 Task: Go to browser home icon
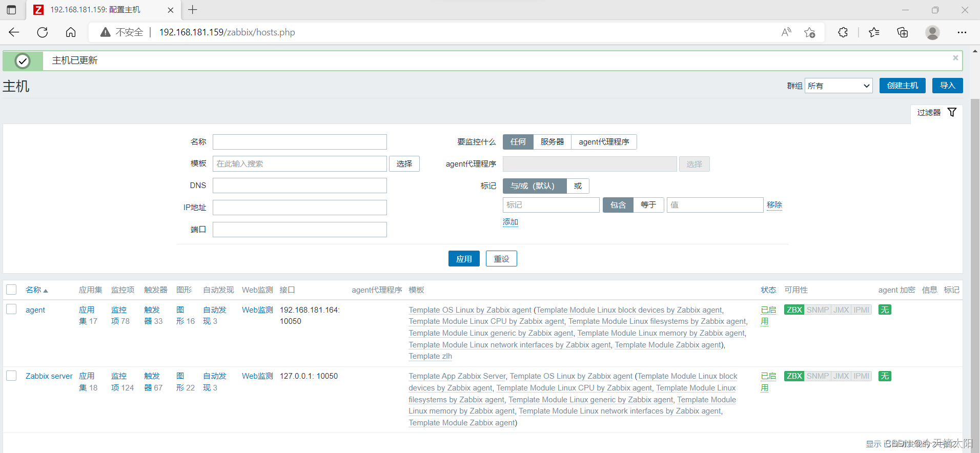click(x=71, y=32)
